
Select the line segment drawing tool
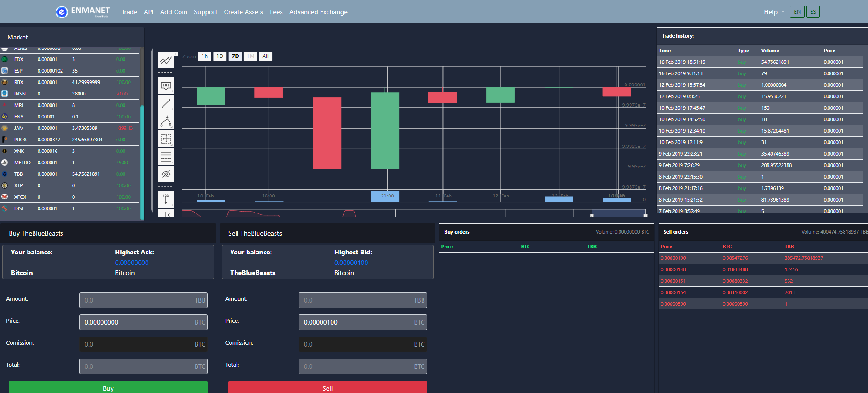(x=166, y=103)
